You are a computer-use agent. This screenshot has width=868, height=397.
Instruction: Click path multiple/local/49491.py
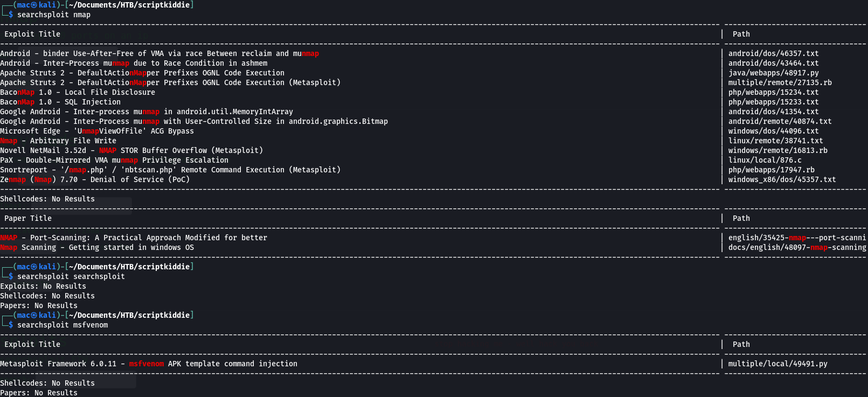click(777, 364)
